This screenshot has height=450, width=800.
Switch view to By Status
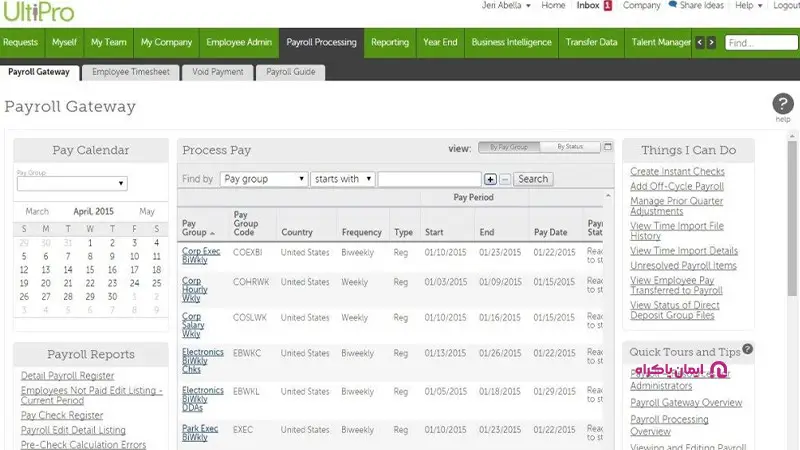[569, 148]
